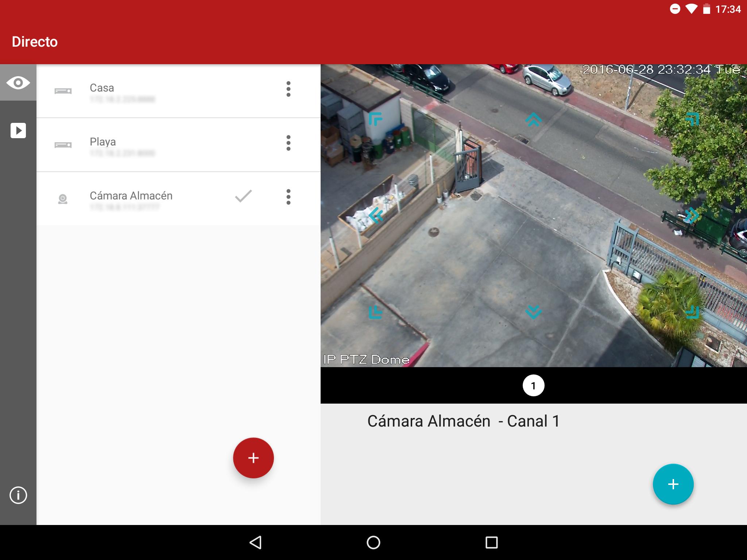Click the Cámara Almacén camera icon
This screenshot has height=560, width=747.
point(63,199)
